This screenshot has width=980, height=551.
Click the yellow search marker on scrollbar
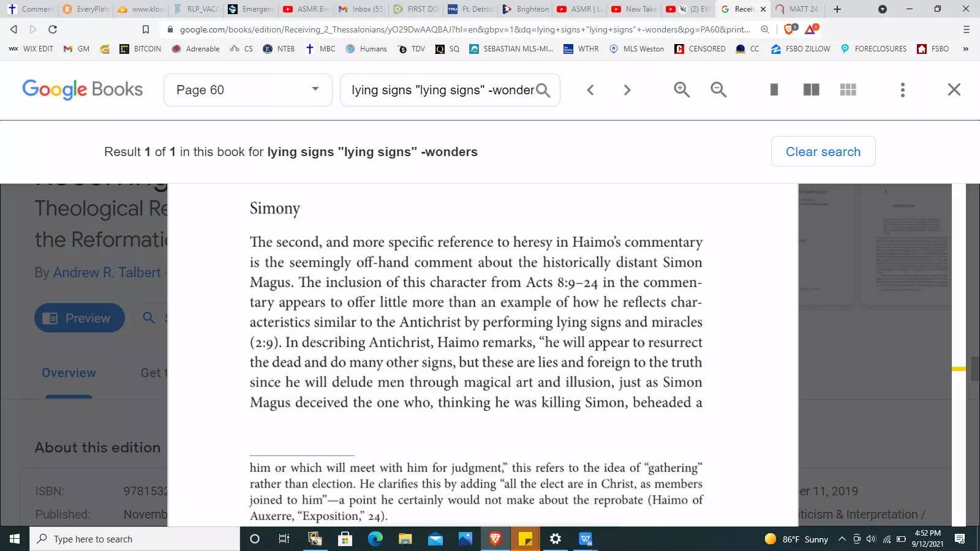pyautogui.click(x=959, y=369)
